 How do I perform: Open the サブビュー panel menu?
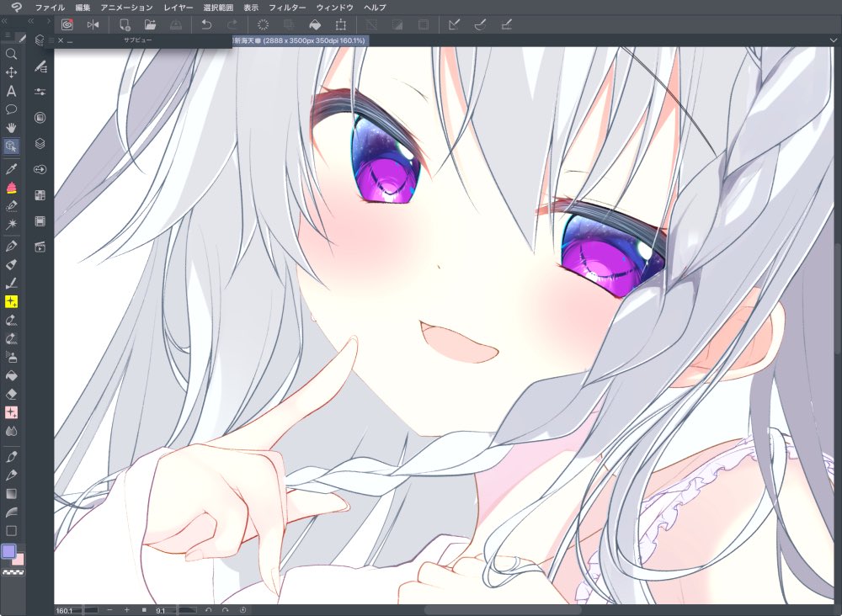51,40
